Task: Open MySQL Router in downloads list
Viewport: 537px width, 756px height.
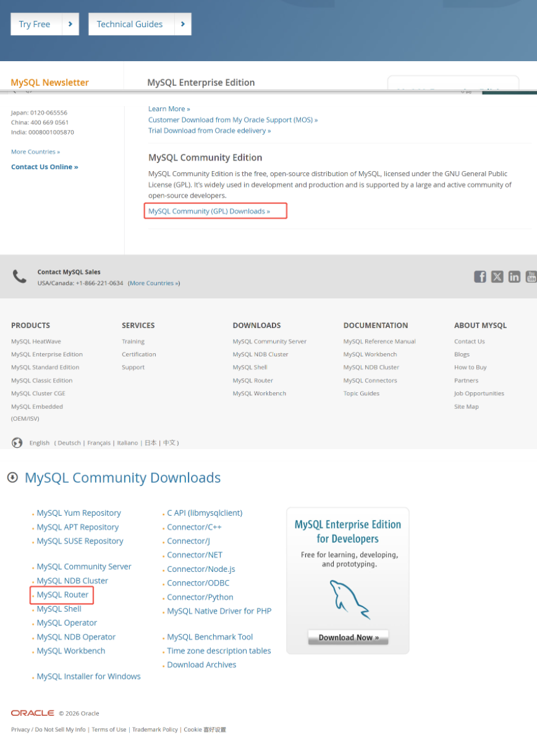Action: pos(62,595)
